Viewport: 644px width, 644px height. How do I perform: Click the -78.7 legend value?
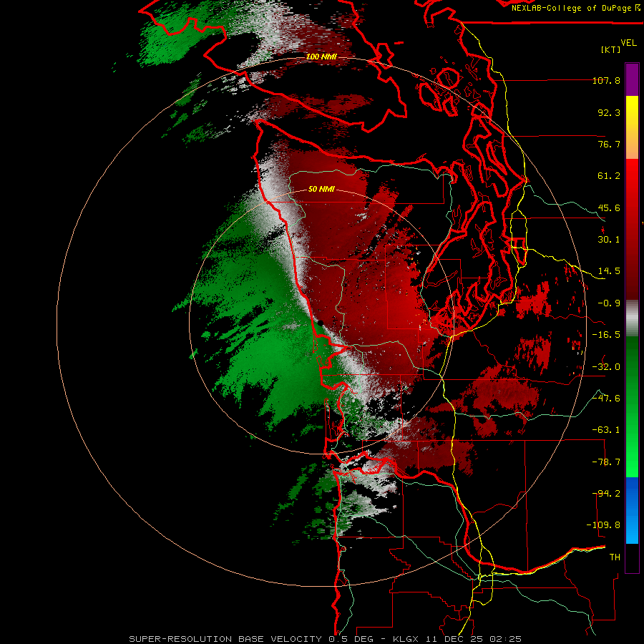click(x=606, y=462)
